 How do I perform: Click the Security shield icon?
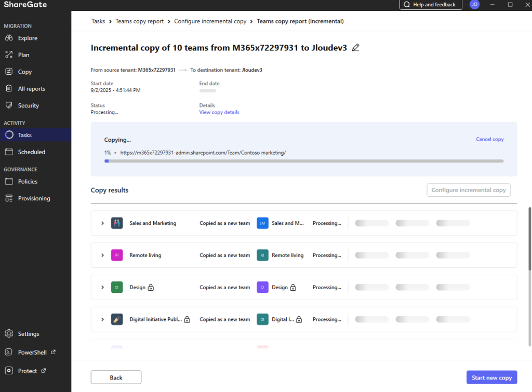tap(9, 105)
